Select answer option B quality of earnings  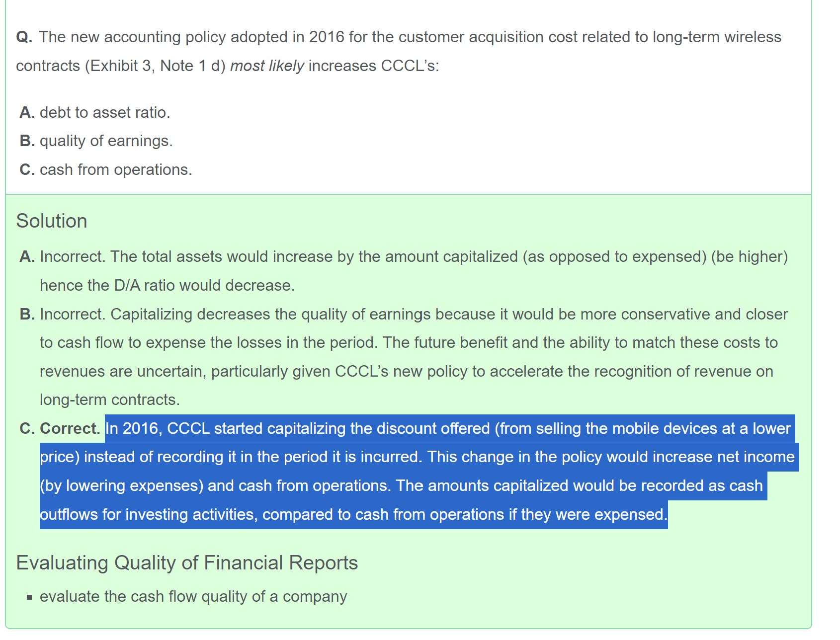click(96, 141)
